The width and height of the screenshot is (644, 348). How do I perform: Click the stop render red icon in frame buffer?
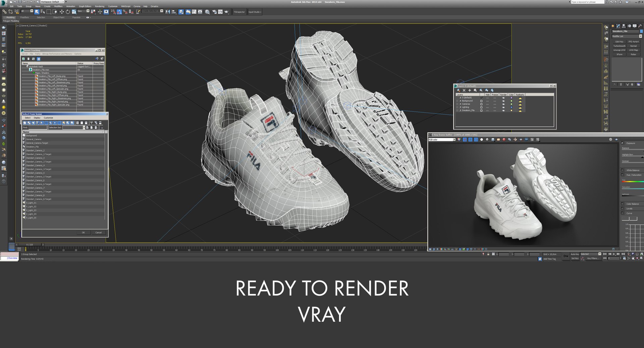click(x=504, y=140)
